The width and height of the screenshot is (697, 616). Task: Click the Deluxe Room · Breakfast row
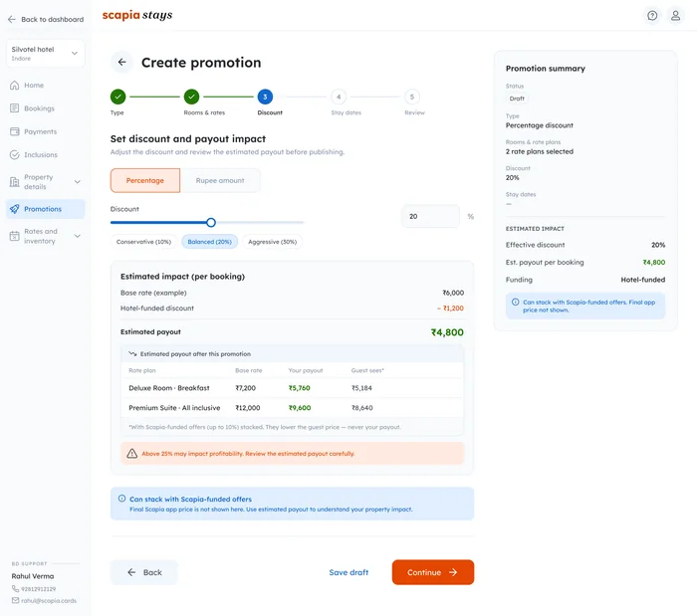(x=292, y=388)
